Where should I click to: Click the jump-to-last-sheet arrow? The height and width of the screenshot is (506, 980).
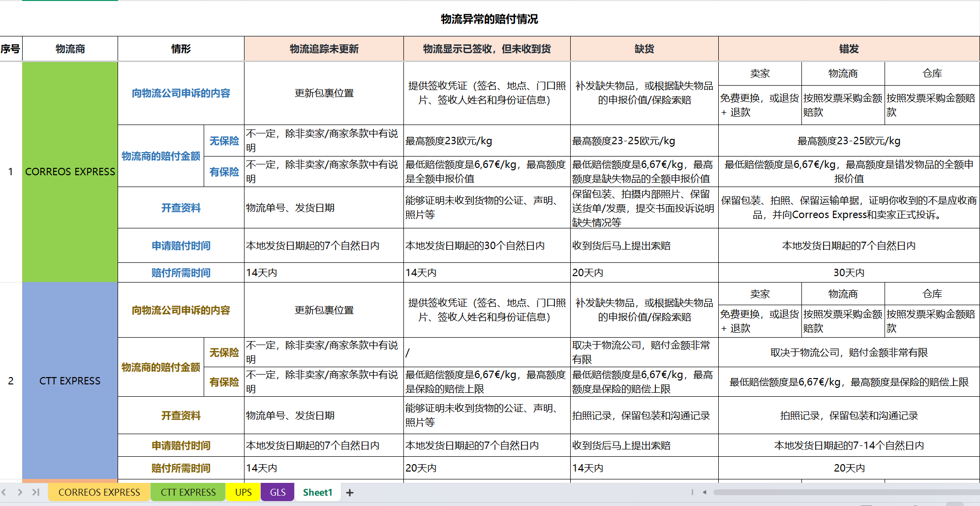coord(36,492)
